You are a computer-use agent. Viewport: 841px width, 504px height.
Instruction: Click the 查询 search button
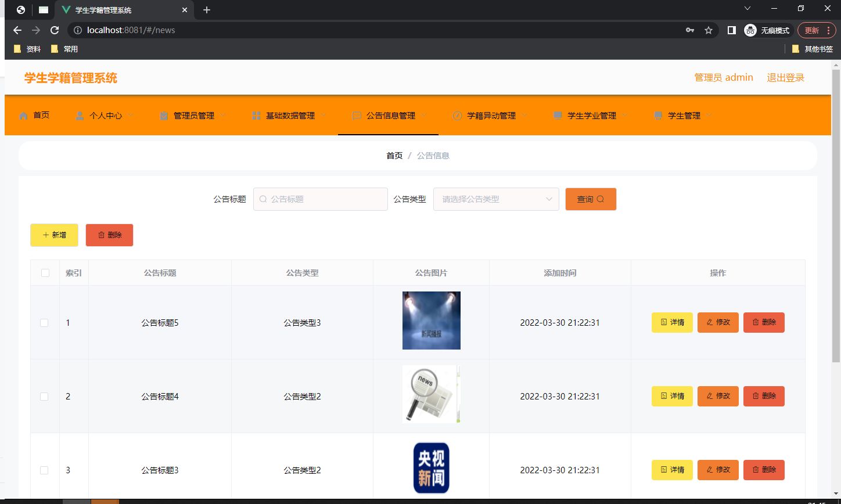coord(591,199)
